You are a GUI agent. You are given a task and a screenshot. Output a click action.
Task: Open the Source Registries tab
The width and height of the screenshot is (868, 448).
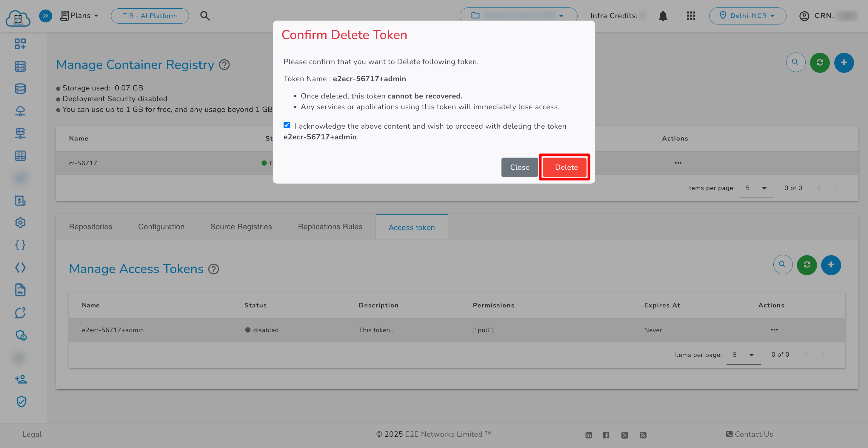point(241,227)
